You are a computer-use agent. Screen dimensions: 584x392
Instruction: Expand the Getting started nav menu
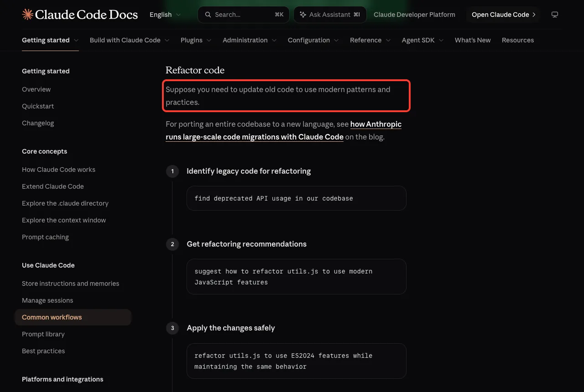pyautogui.click(x=50, y=40)
